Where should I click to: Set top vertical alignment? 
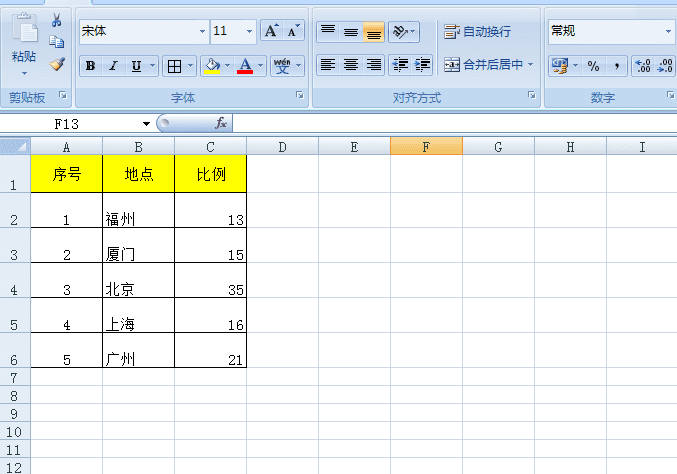pos(328,32)
